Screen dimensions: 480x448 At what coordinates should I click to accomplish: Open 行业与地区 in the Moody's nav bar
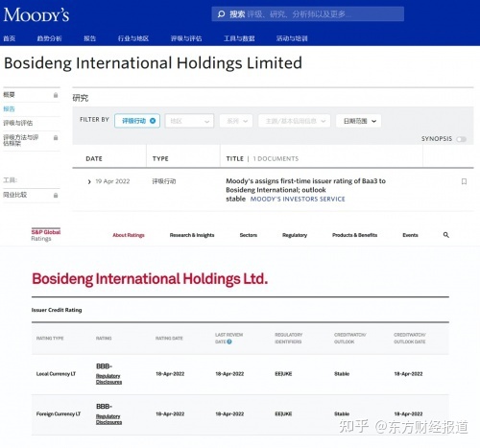(133, 38)
